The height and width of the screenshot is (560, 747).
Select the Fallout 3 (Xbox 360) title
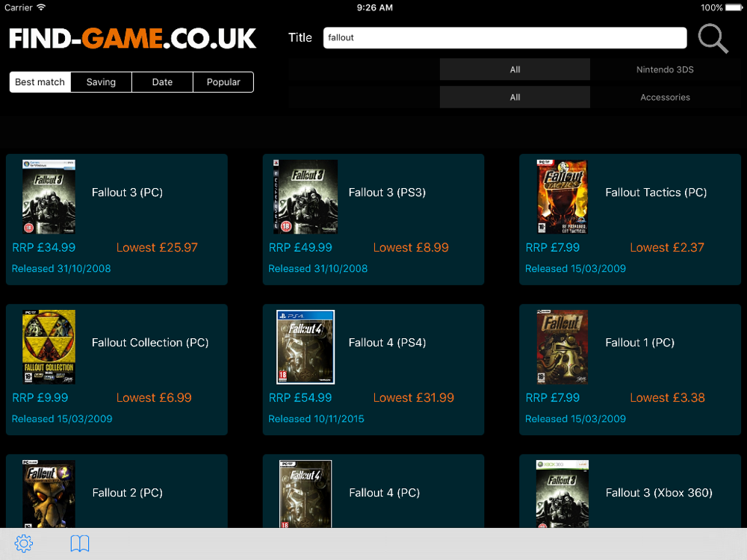click(x=659, y=492)
